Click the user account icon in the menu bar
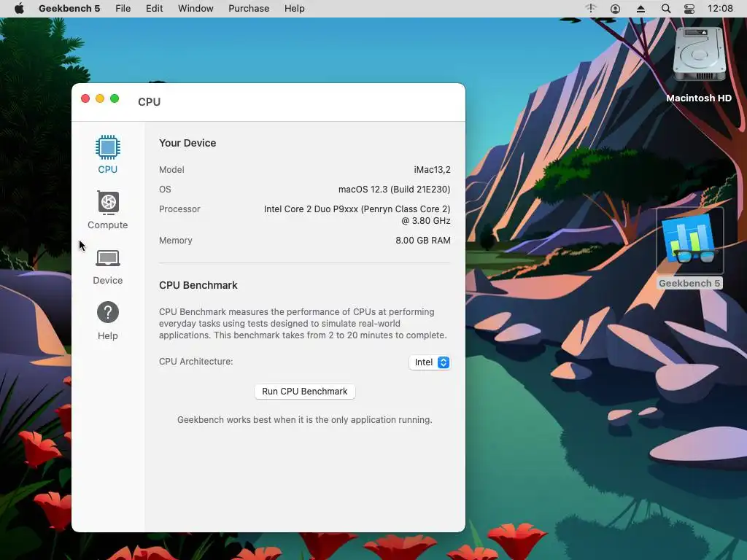Viewport: 747px width, 560px height. pos(615,9)
